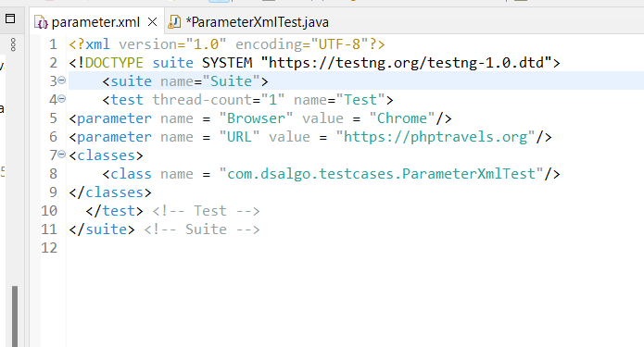Collapse the suite element fold on line 3
Screen dimensions: 644x347
click(x=61, y=80)
